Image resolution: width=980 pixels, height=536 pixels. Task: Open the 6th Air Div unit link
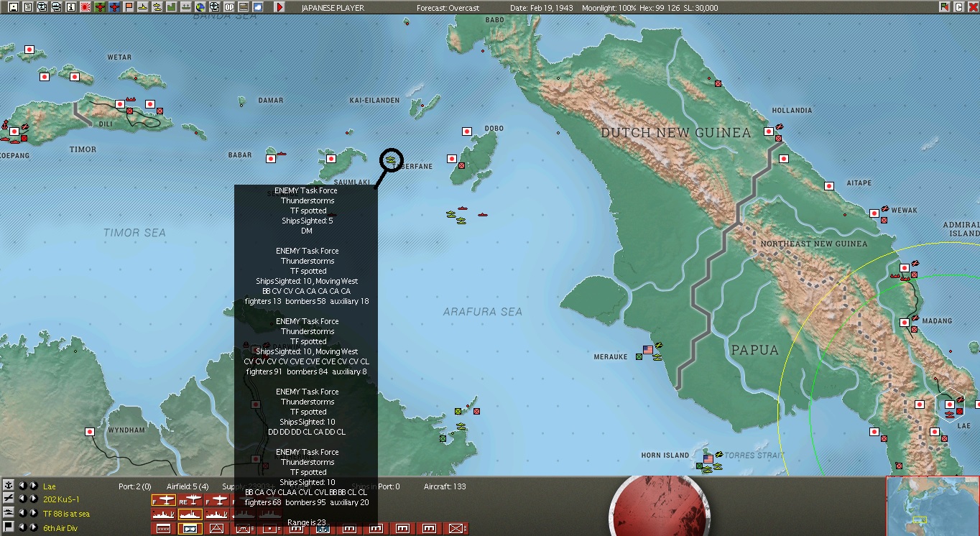click(60, 528)
